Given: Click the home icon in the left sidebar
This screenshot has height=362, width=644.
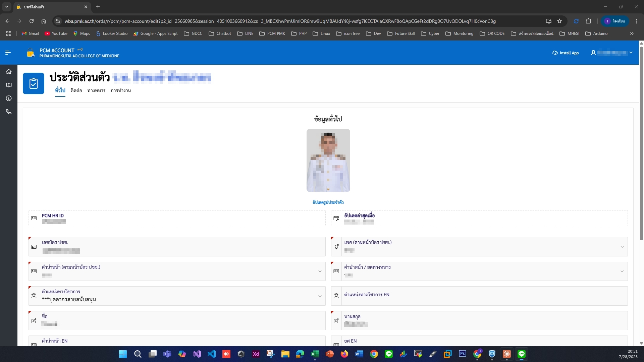Looking at the screenshot, I should pyautogui.click(x=9, y=71).
